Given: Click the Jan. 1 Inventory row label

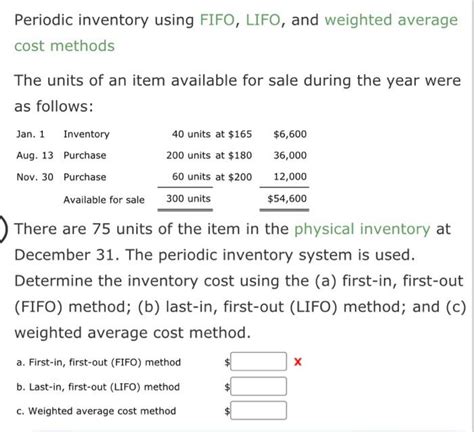Looking at the screenshot, I should point(63,134).
